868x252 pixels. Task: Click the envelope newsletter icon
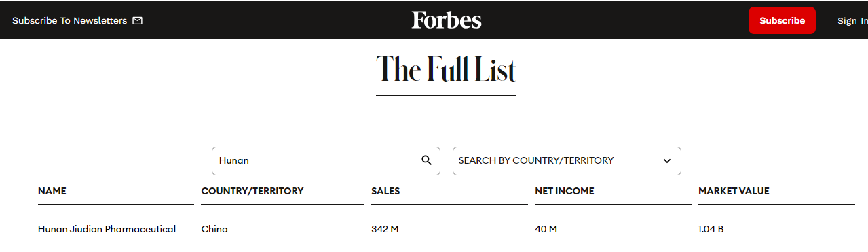coord(138,20)
